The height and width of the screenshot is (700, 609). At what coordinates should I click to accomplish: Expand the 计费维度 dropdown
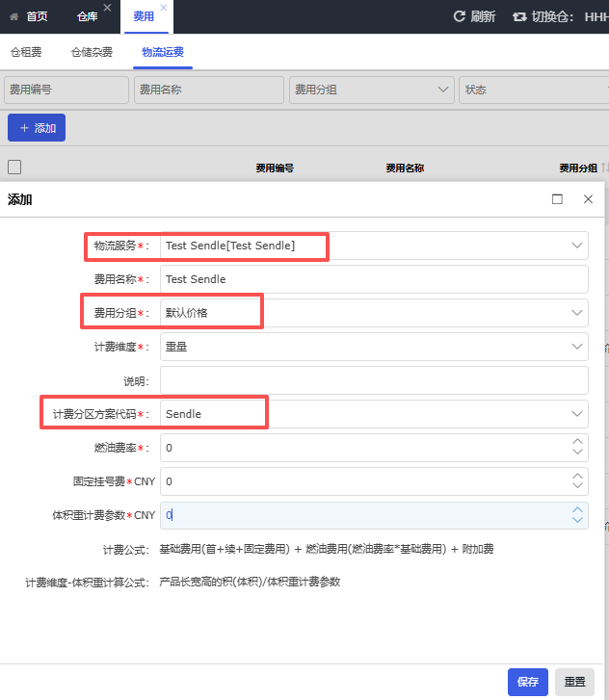click(x=577, y=347)
